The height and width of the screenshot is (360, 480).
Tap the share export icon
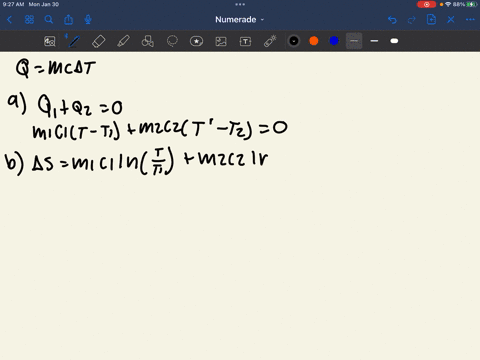point(69,20)
